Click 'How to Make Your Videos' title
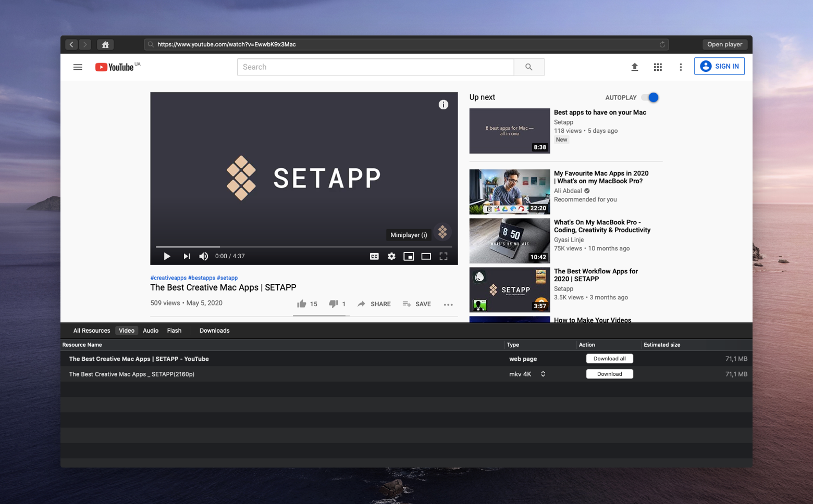 pos(593,320)
